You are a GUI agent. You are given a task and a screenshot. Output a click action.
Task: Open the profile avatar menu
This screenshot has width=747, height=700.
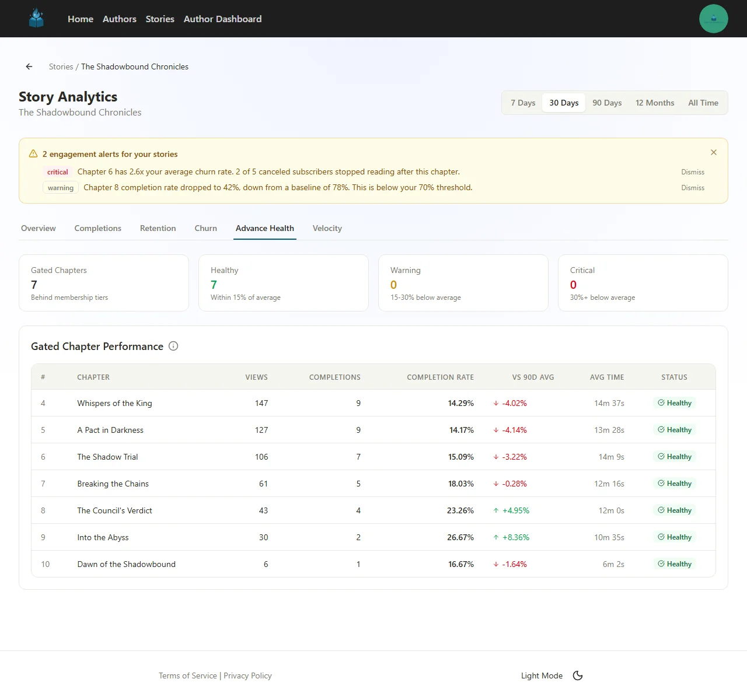(x=713, y=18)
